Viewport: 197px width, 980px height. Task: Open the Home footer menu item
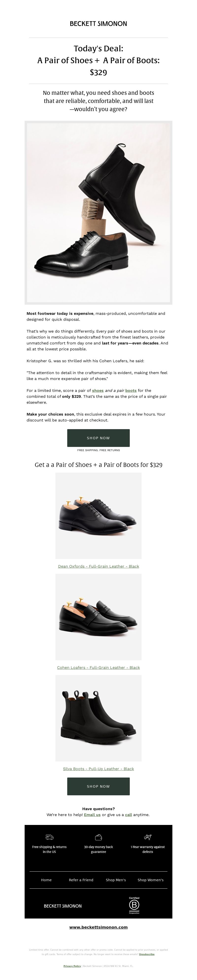click(46, 880)
